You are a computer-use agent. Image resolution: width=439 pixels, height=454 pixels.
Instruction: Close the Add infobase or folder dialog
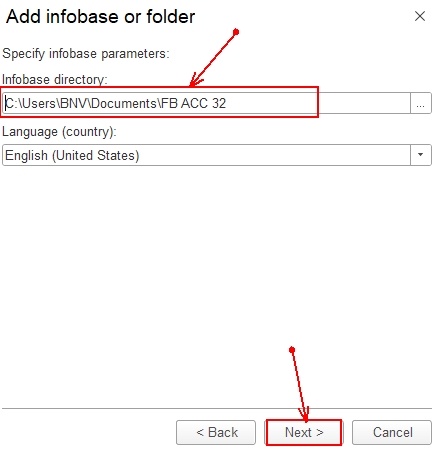point(420,16)
